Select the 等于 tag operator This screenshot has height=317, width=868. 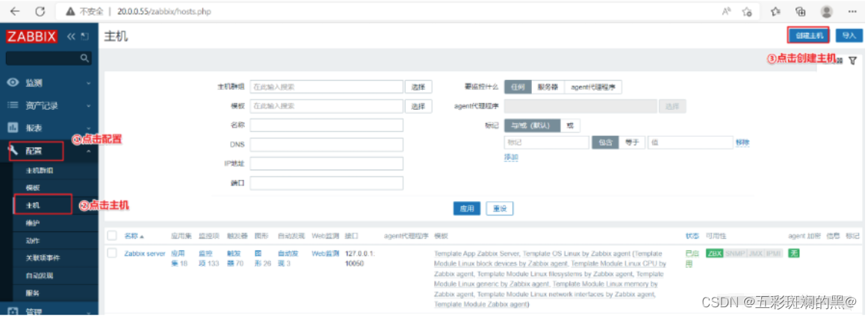tap(632, 143)
